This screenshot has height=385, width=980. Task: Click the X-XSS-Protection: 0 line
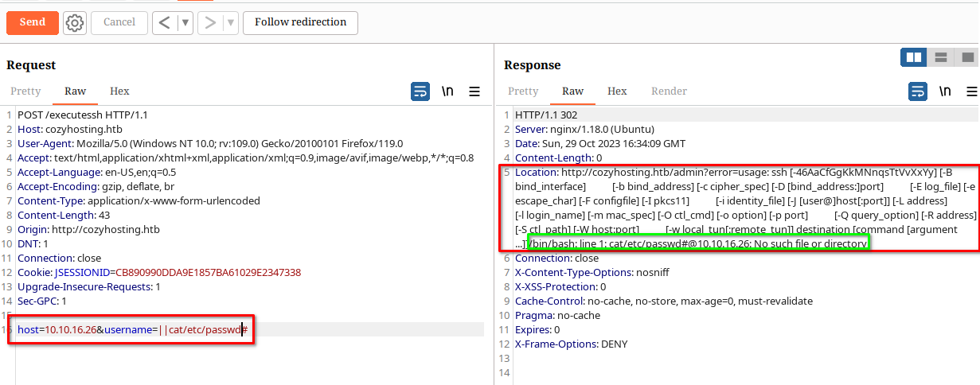tap(560, 286)
